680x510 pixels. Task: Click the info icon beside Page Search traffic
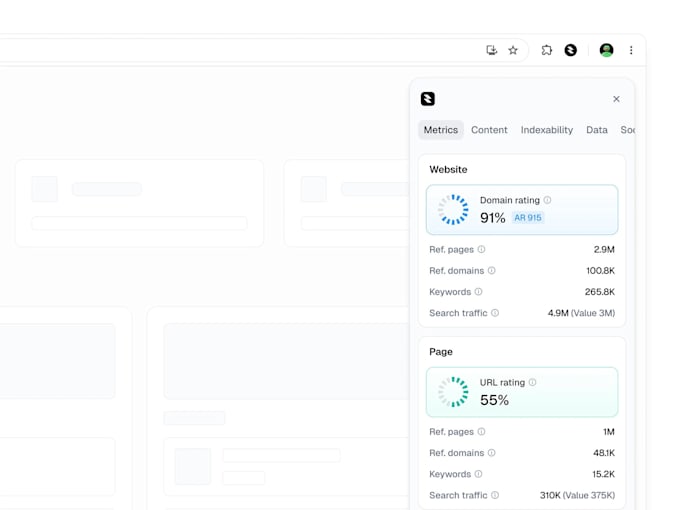pos(495,495)
